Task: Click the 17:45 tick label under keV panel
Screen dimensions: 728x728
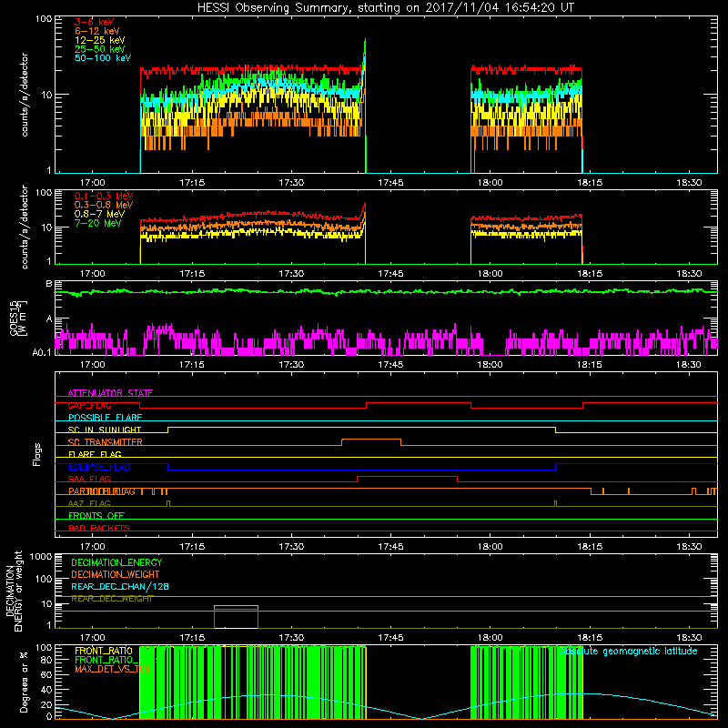Action: (390, 183)
